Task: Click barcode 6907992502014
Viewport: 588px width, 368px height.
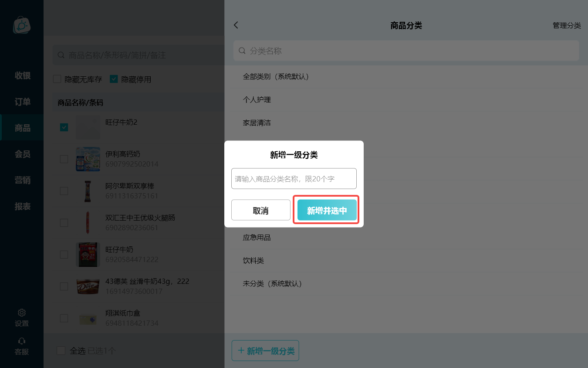Action: (132, 164)
